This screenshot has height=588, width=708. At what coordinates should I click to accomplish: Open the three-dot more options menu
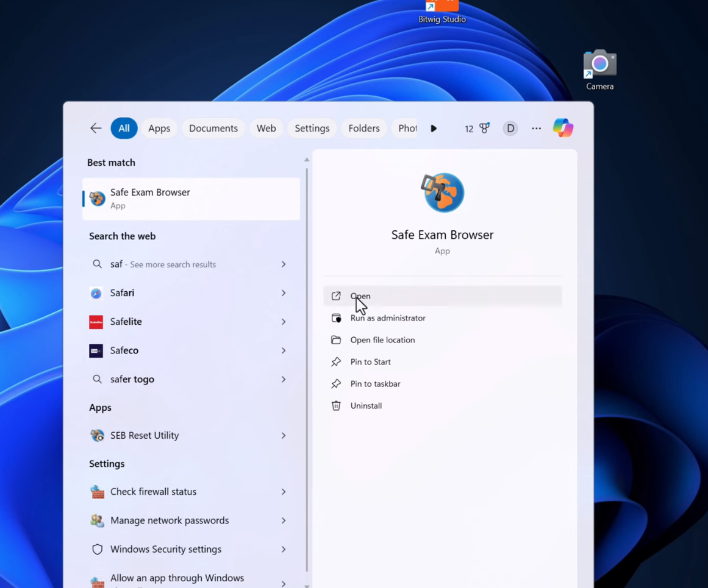point(536,129)
